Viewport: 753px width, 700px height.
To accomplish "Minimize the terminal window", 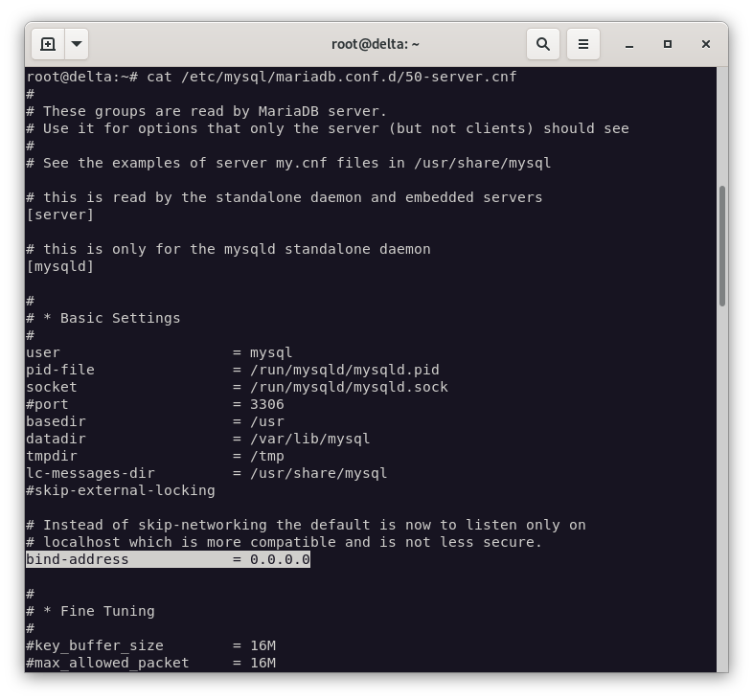I will (629, 44).
